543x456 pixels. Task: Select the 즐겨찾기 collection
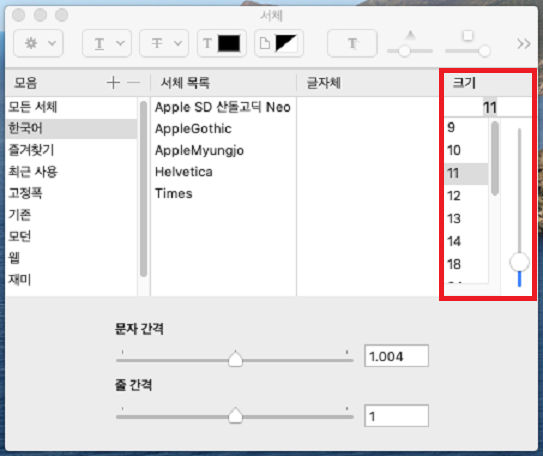pyautogui.click(x=71, y=150)
